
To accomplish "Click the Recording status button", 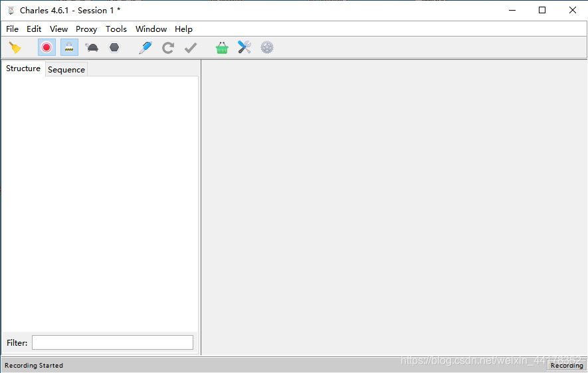I will coord(567,365).
